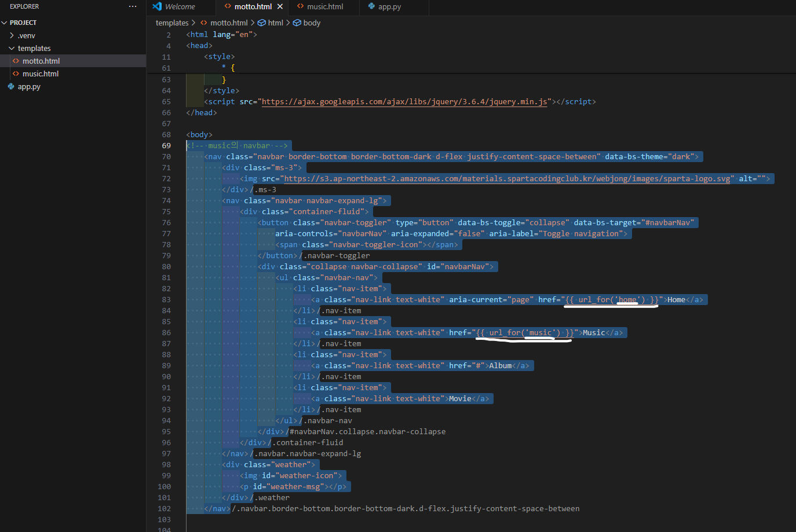Switch to the app.py editor tab
The width and height of the screenshot is (796, 532).
[389, 7]
